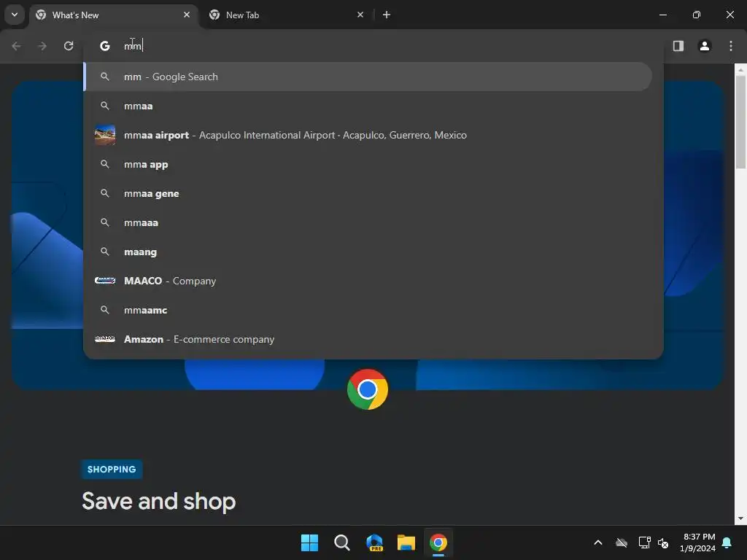Toggle the Chrome side panel icon
This screenshot has height=560, width=747.
click(678, 46)
